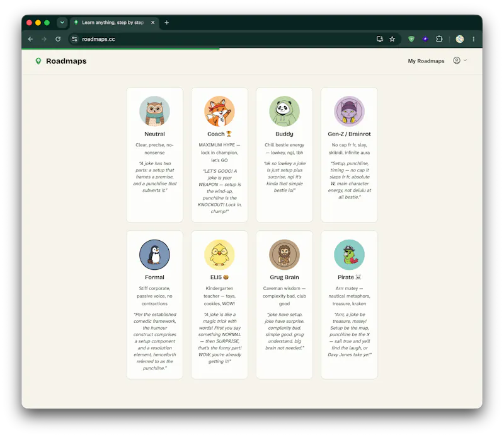Open the user account icon
504x437 pixels.
(x=456, y=61)
